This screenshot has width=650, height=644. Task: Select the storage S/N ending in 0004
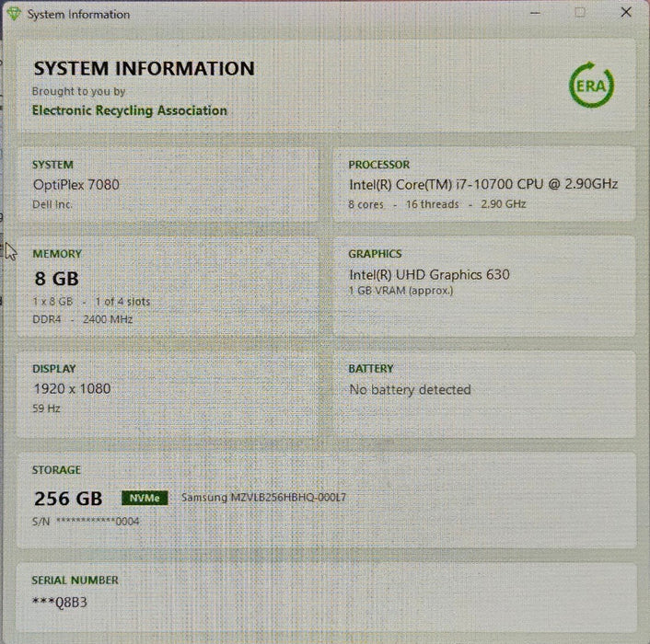[x=86, y=522]
